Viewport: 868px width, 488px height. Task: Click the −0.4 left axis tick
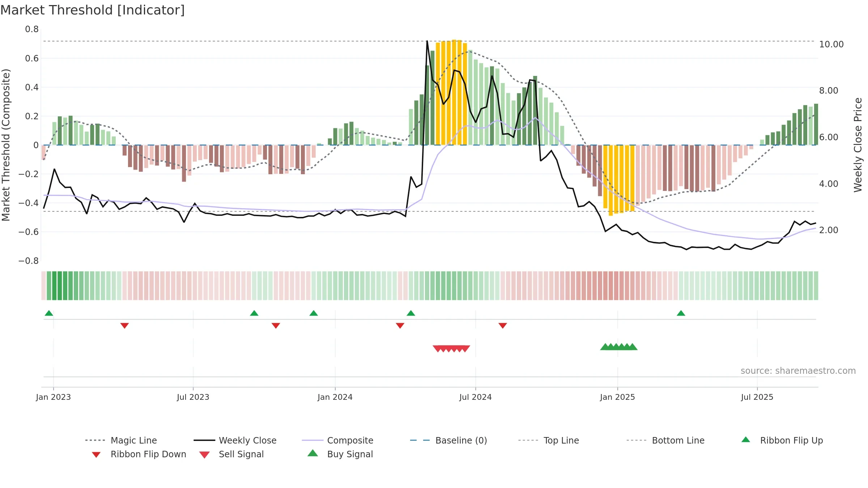(29, 203)
